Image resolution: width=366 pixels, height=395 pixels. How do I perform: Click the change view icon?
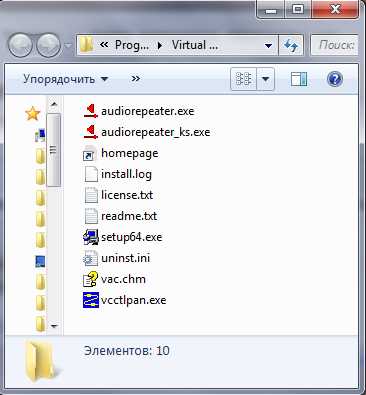(x=243, y=79)
